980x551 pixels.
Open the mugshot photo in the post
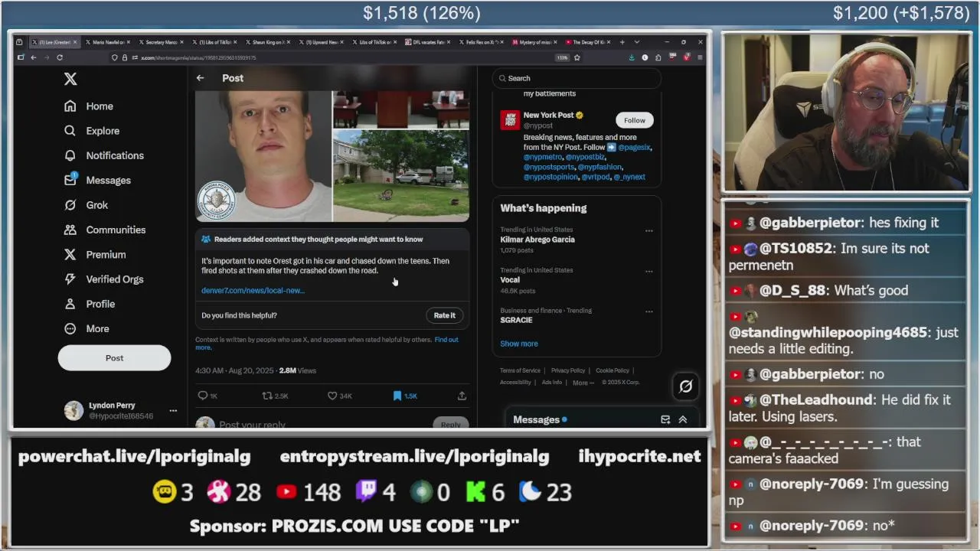pyautogui.click(x=263, y=156)
